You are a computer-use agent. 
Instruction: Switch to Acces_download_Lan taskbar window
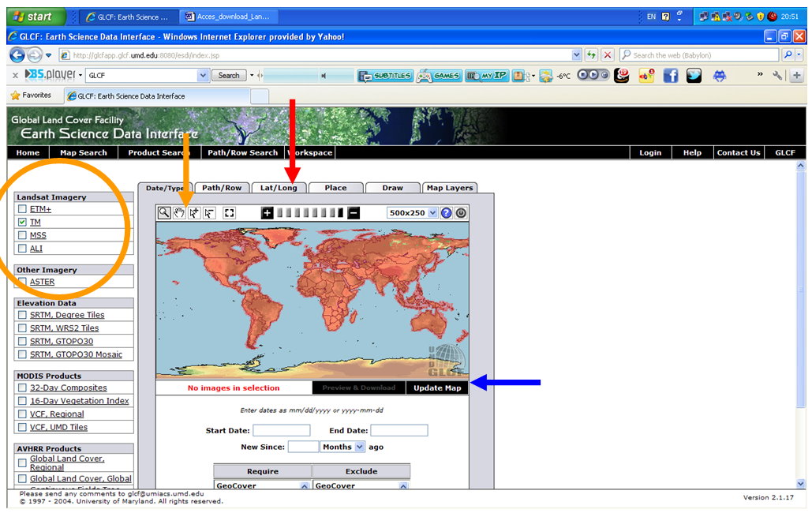pyautogui.click(x=228, y=17)
